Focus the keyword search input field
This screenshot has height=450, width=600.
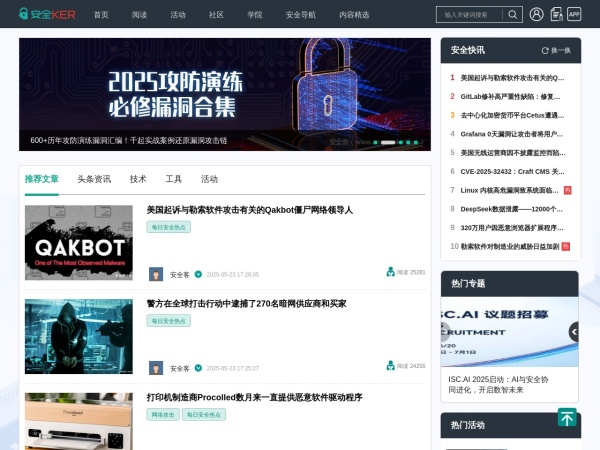click(469, 15)
